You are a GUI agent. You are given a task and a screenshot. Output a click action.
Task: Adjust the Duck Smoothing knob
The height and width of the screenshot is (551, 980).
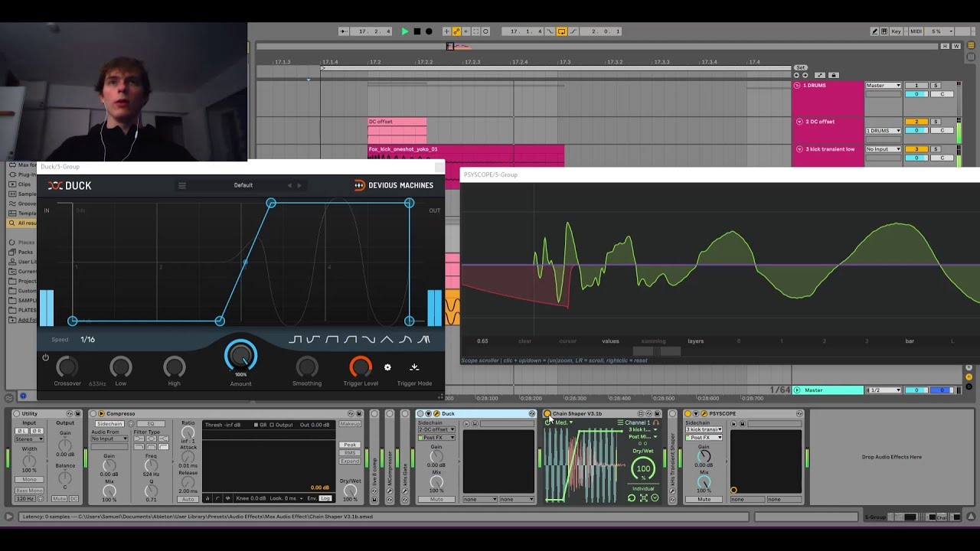[x=307, y=368]
